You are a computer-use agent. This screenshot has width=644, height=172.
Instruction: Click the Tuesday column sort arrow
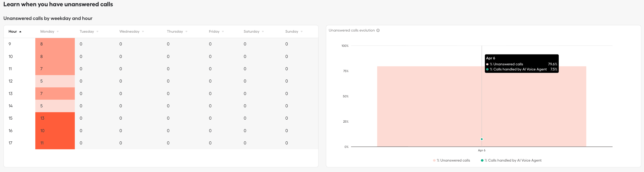98,32
